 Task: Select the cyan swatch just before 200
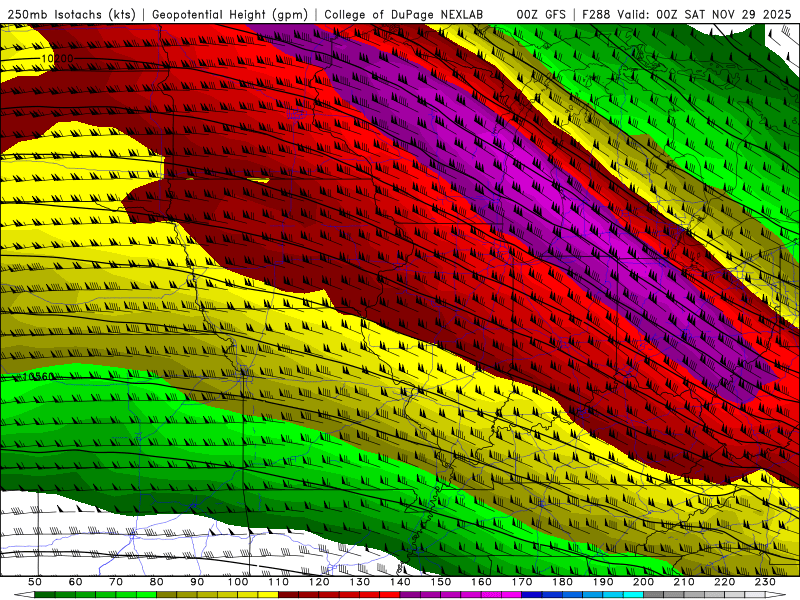(x=633, y=595)
